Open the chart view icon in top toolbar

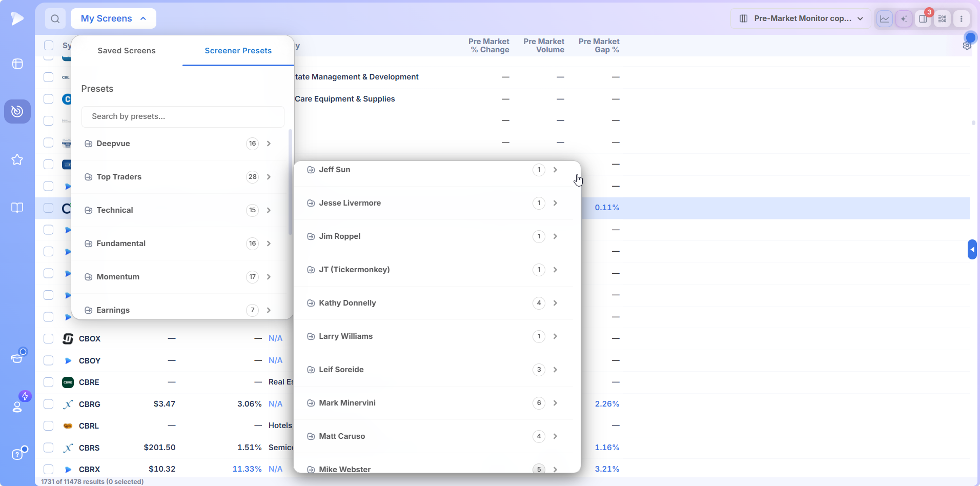click(x=885, y=19)
